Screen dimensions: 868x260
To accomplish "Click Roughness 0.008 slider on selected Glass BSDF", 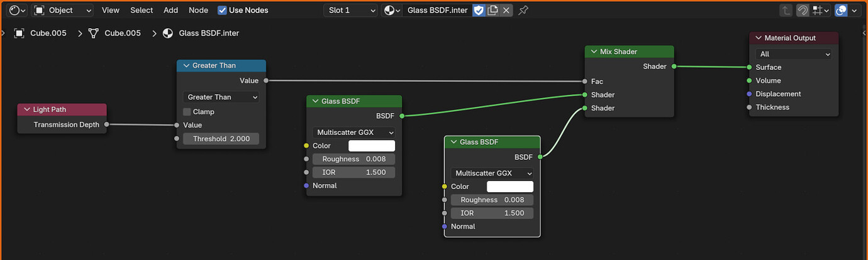I will tap(492, 200).
